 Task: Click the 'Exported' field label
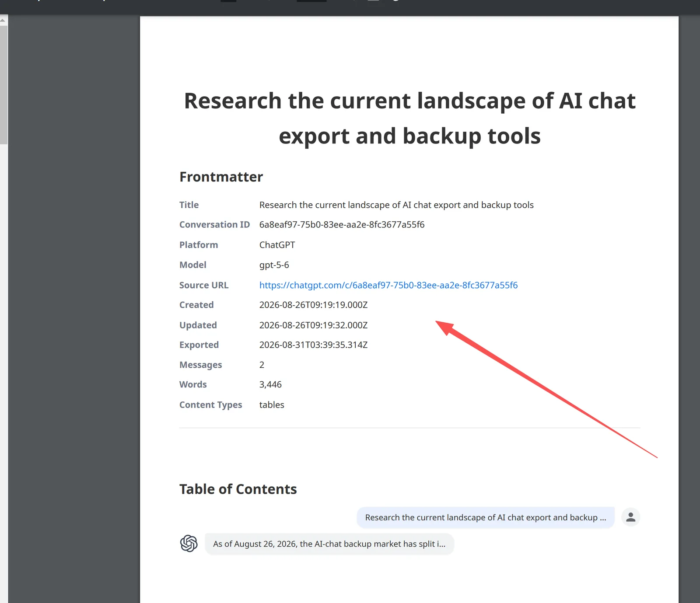199,345
